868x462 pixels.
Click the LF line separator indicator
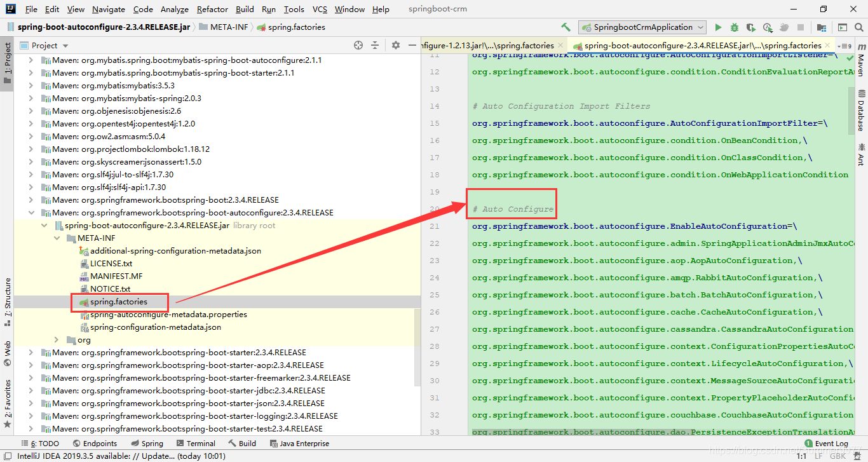click(x=819, y=456)
